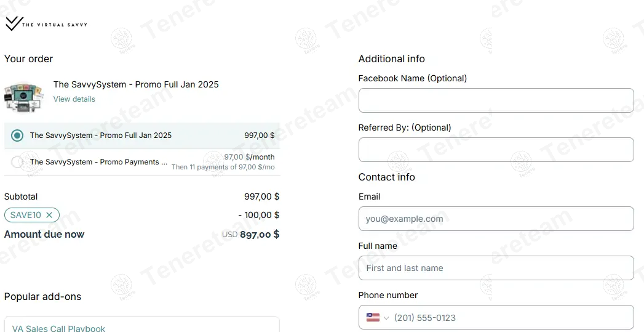Expand the phone country code dropdown chevron
The image size is (644, 332).
tap(386, 318)
